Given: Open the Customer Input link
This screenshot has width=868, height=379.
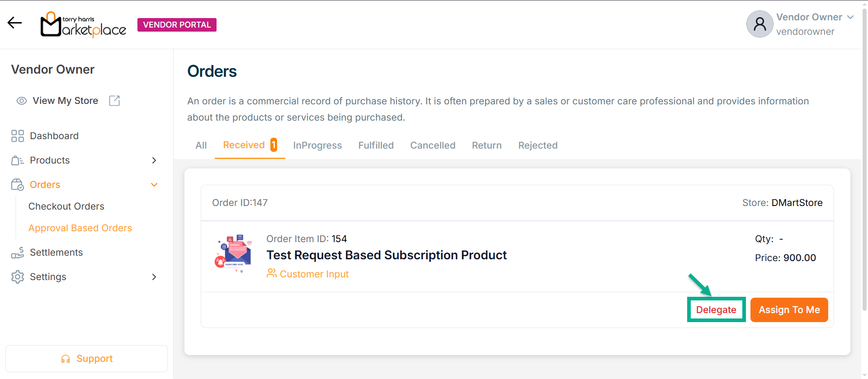Looking at the screenshot, I should coord(314,274).
